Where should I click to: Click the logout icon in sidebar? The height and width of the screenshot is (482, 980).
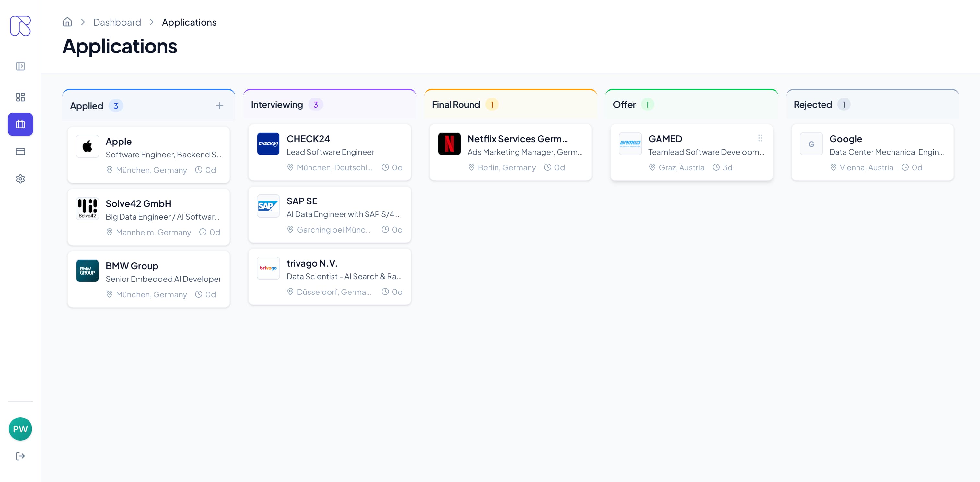pyautogui.click(x=20, y=456)
